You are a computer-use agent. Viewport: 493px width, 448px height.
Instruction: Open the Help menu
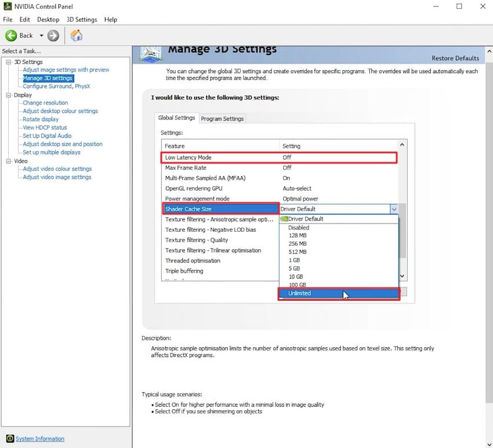click(x=111, y=20)
